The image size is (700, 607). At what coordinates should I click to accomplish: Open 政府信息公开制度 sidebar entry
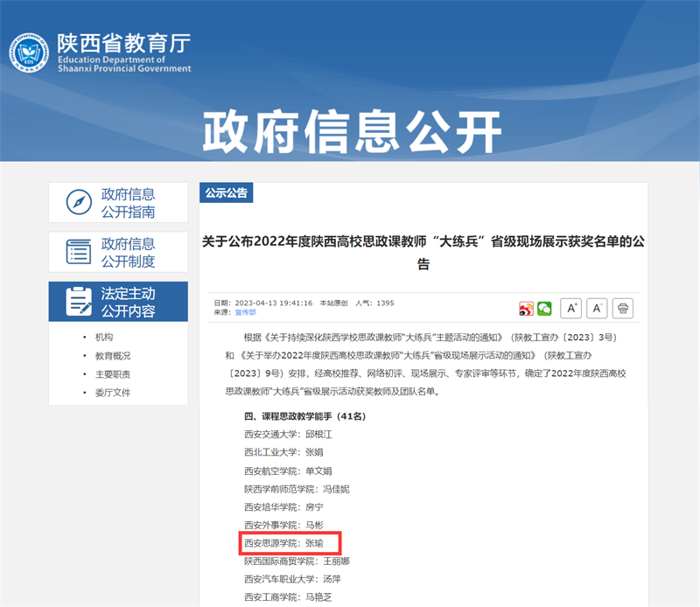pos(118,252)
